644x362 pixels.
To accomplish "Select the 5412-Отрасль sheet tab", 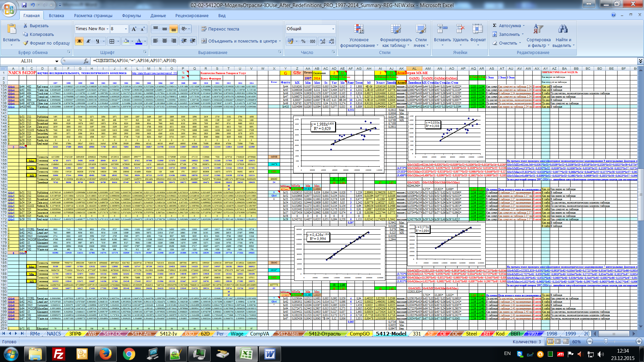I will 324,334.
